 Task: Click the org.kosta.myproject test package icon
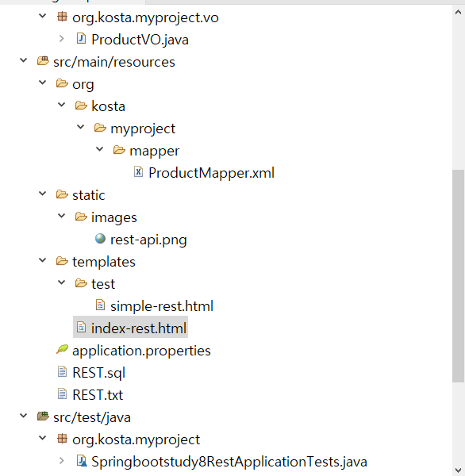(x=62, y=439)
